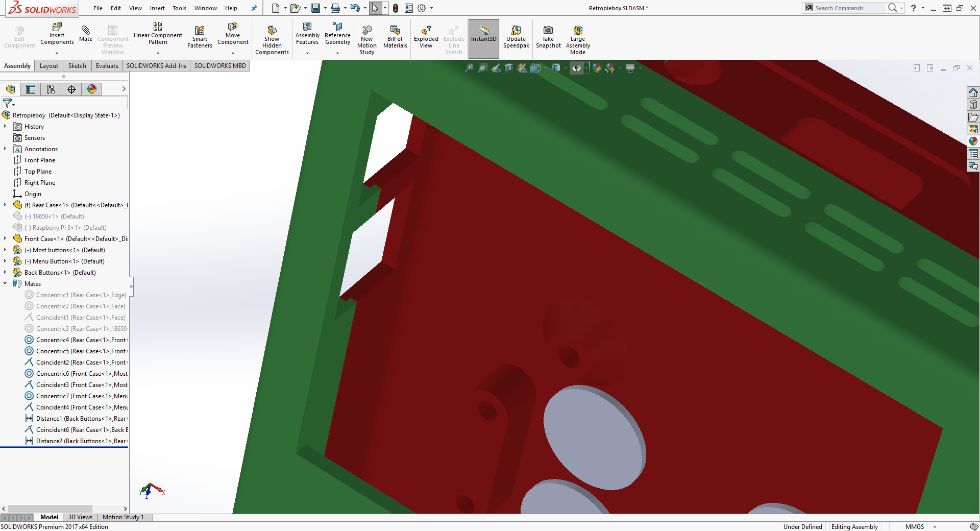Toggle the Hide/Show Items eye

tap(576, 68)
